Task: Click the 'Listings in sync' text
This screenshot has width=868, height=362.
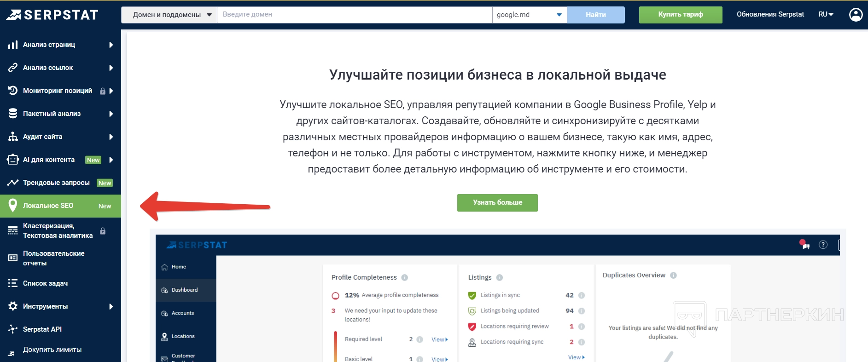Action: point(500,295)
